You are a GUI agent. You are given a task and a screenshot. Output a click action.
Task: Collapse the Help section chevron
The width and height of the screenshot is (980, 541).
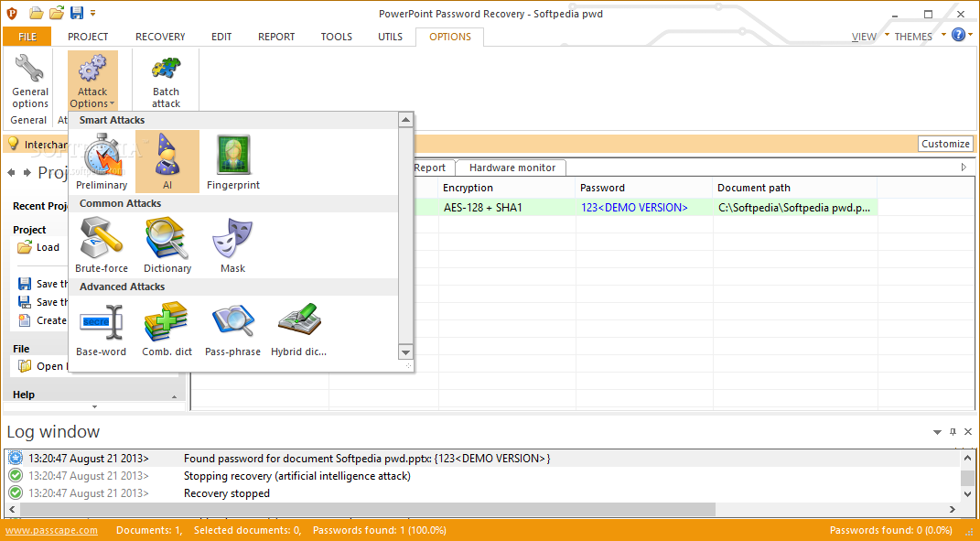pyautogui.click(x=175, y=396)
